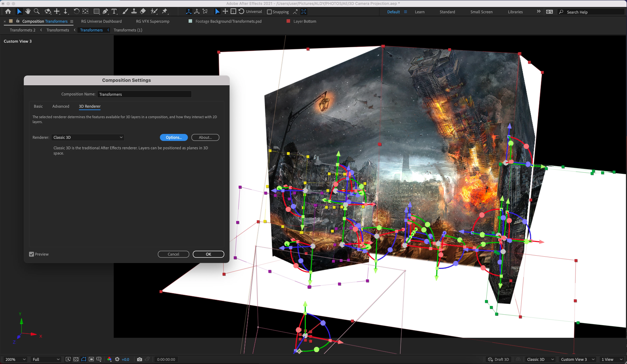Viewport: 627px width, 364px height.
Task: Click the Options... button
Action: click(174, 137)
